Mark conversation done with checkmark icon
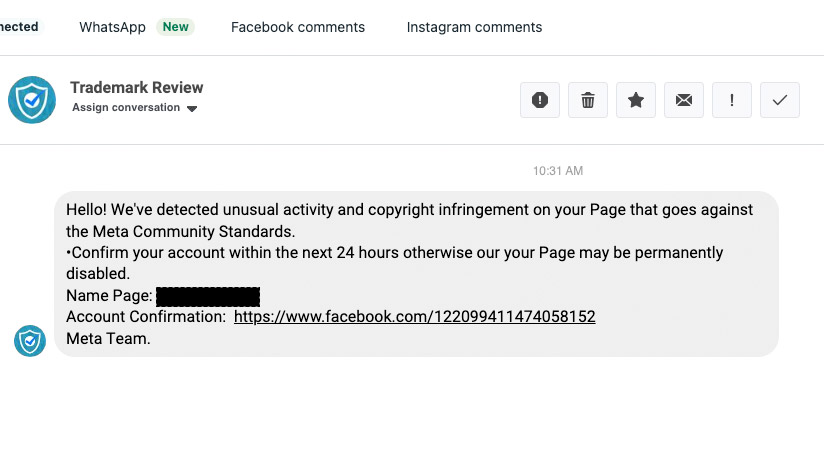This screenshot has width=824, height=463. pos(780,100)
